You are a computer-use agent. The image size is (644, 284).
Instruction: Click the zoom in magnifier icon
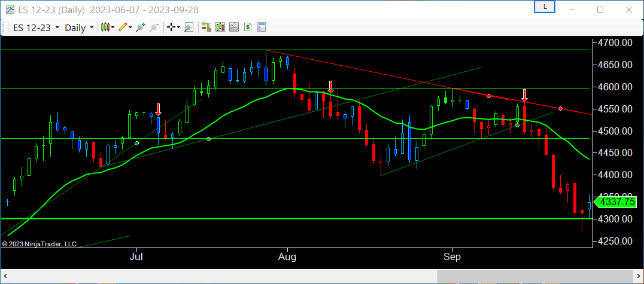tap(141, 28)
